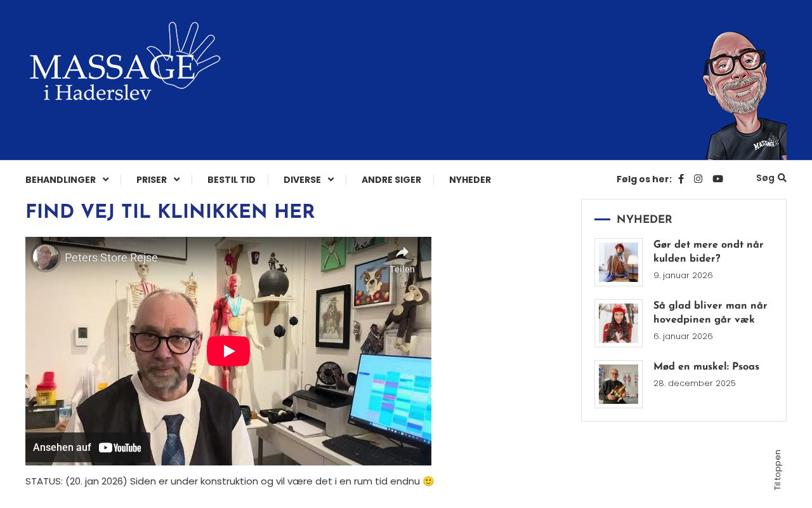Play the YouTube video
This screenshot has height=508, width=812.
(228, 351)
